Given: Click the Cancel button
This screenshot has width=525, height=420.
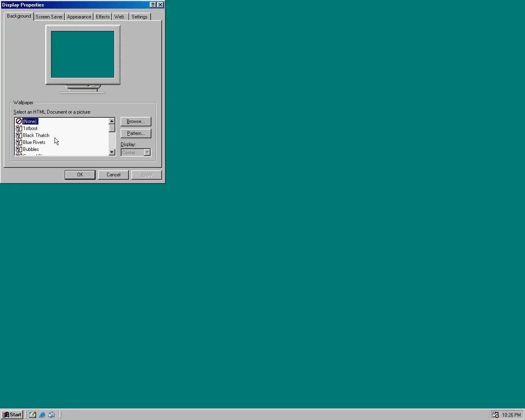Looking at the screenshot, I should 114,175.
